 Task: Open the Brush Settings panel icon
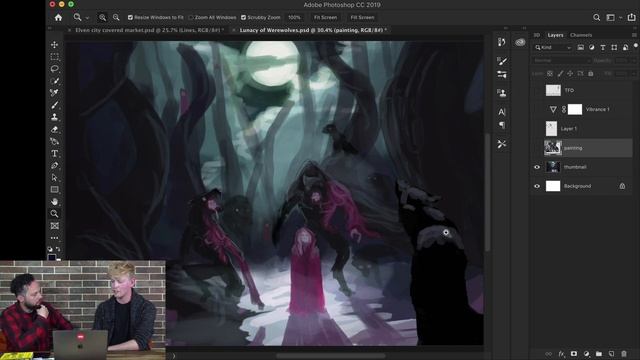(502, 61)
